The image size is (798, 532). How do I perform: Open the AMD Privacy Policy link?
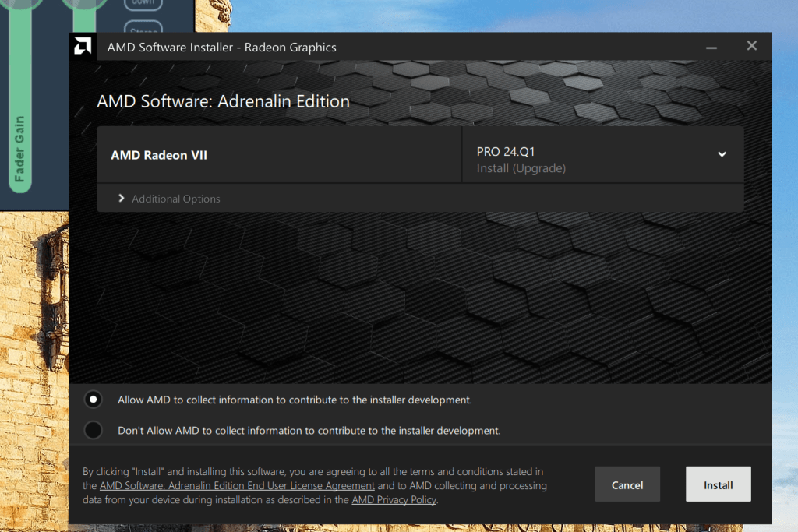click(394, 500)
